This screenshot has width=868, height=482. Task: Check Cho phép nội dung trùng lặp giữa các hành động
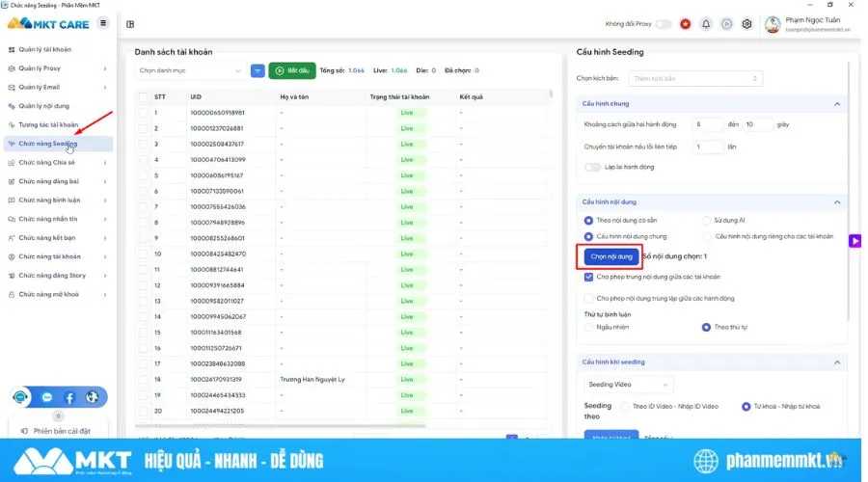(x=588, y=298)
